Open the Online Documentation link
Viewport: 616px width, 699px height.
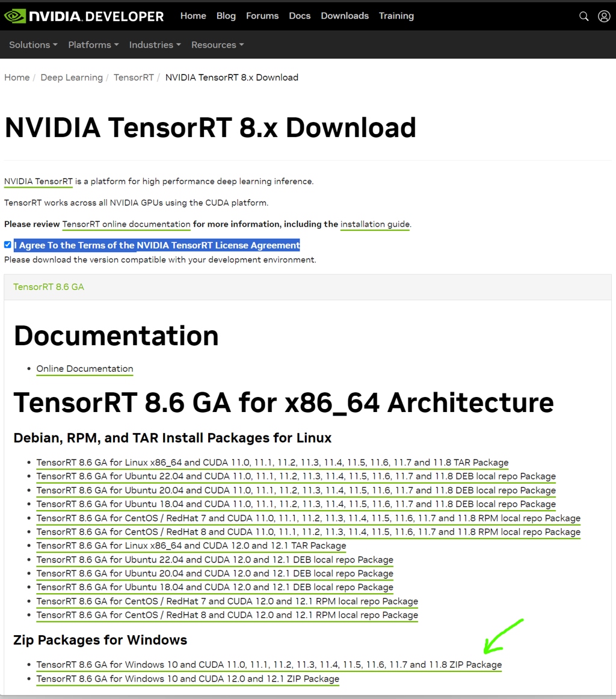click(x=85, y=369)
